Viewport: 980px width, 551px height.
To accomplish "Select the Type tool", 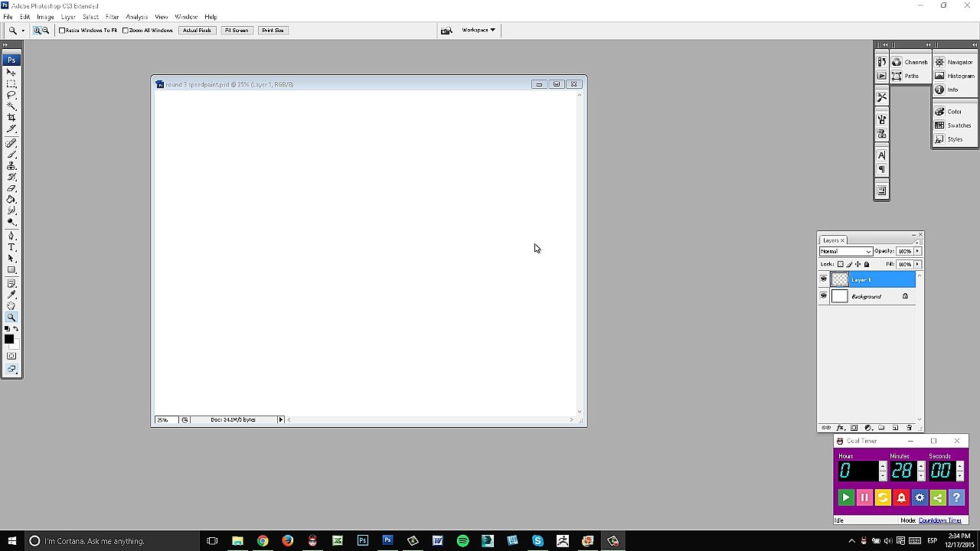I will coord(11,247).
